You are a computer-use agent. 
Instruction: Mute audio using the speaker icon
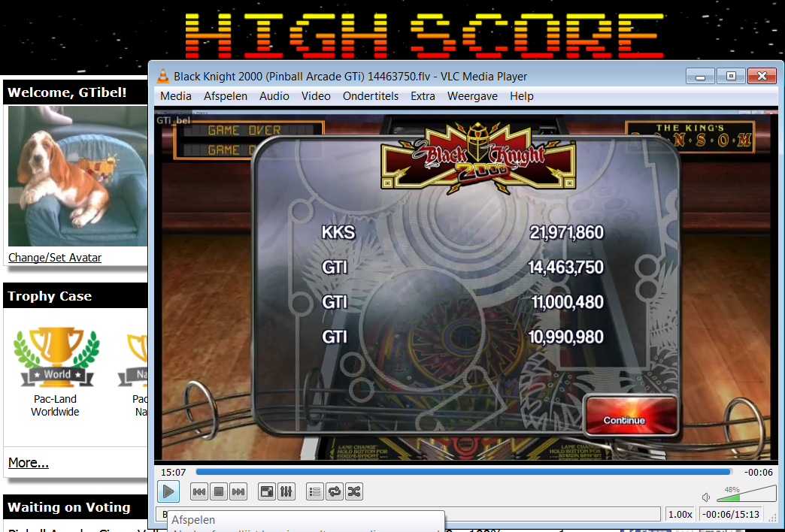(x=706, y=497)
